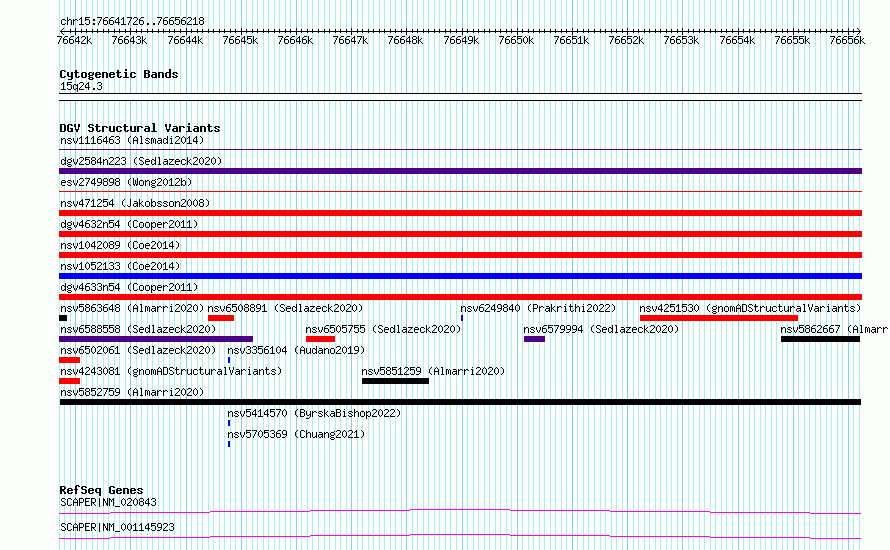
Task: Click the nsv1116463 (Alsmadi2014) variant label
Action: (x=132, y=140)
